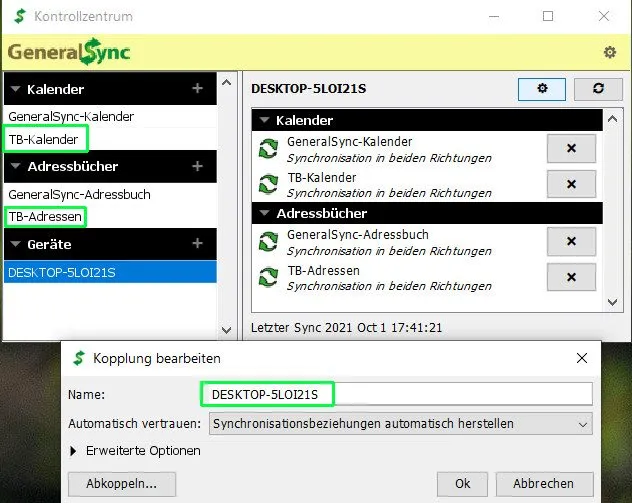Screen dimensions: 632x503
Task: Add a new calendar with plus icon
Action: pyautogui.click(x=197, y=88)
